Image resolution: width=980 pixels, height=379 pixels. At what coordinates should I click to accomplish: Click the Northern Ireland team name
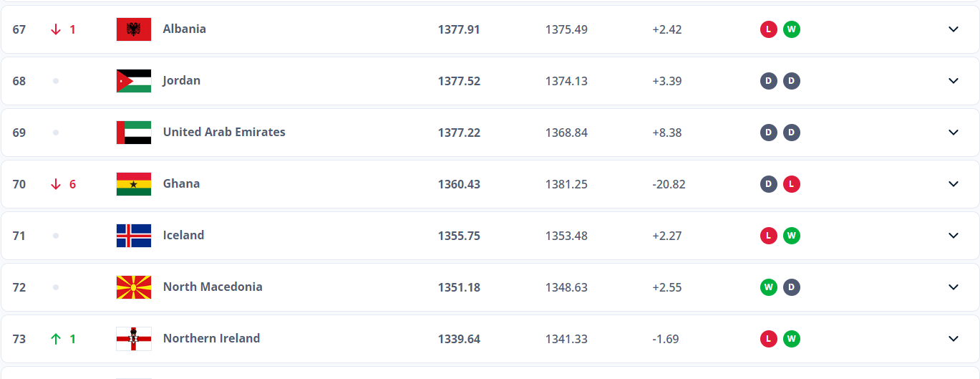point(211,338)
